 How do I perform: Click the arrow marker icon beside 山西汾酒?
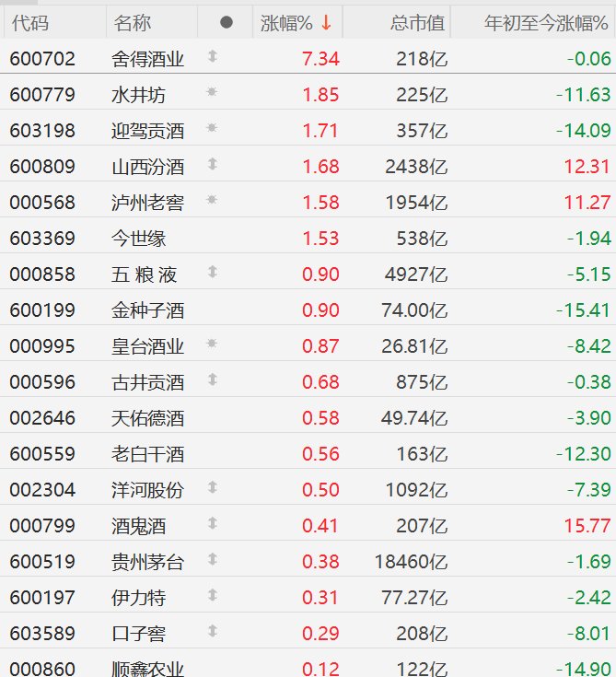click(212, 164)
